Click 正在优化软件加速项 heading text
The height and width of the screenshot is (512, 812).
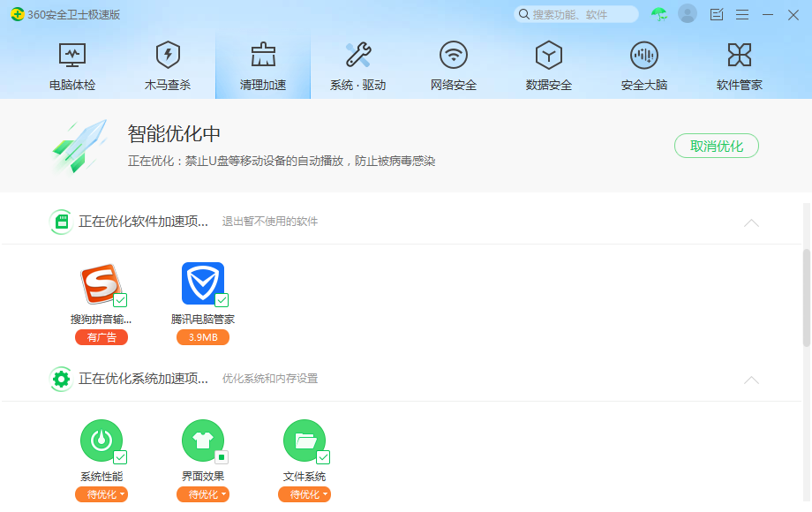pyautogui.click(x=144, y=222)
